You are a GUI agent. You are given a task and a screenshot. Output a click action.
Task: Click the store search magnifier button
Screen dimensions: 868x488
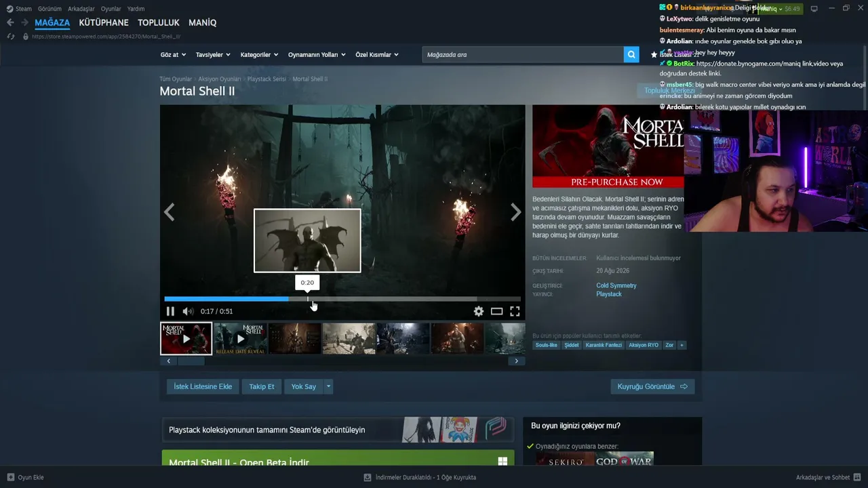[x=631, y=55]
